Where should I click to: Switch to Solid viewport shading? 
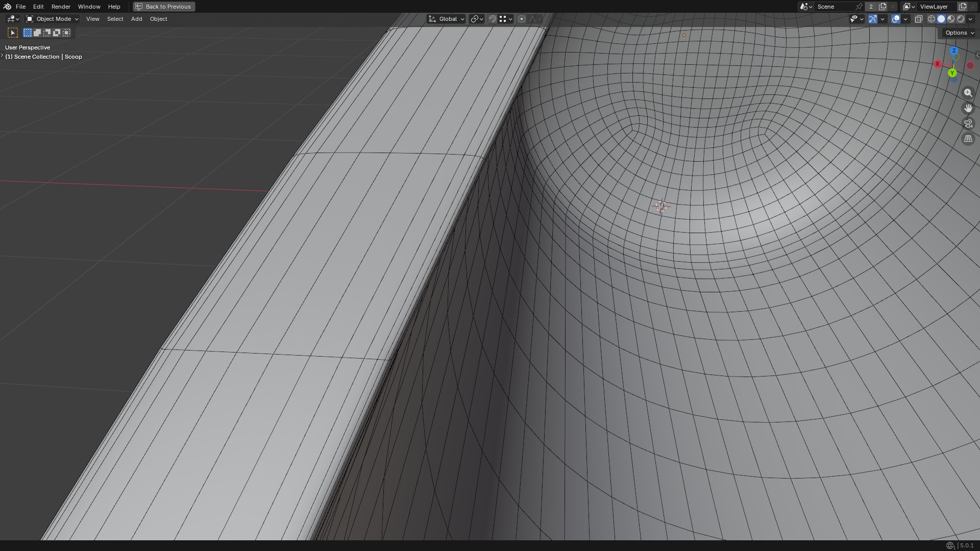pyautogui.click(x=941, y=19)
